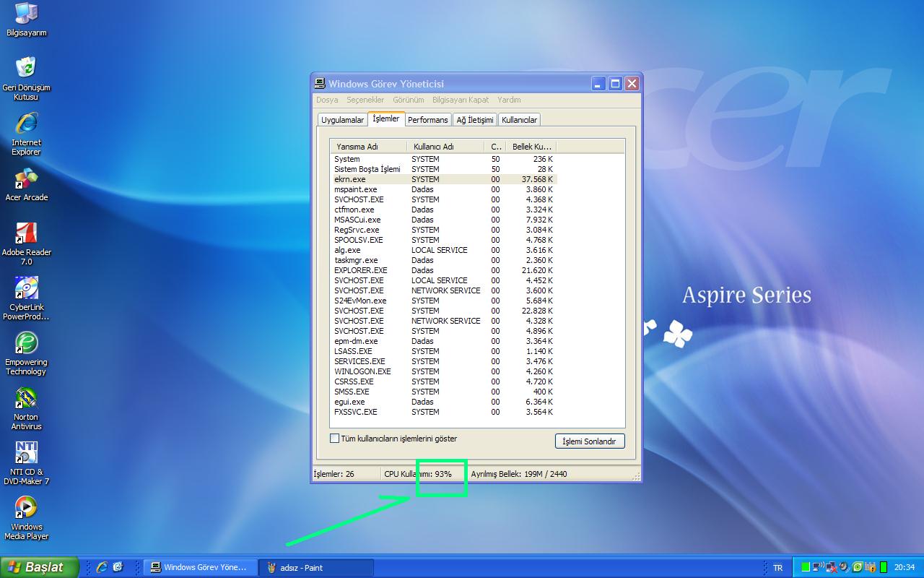Select the S24EvMon.exe process row
Image resolution: width=924 pixels, height=578 pixels.
coord(444,301)
